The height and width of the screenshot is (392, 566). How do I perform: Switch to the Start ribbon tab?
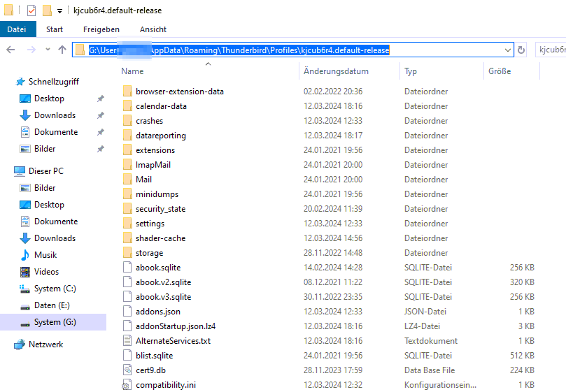[x=55, y=29]
